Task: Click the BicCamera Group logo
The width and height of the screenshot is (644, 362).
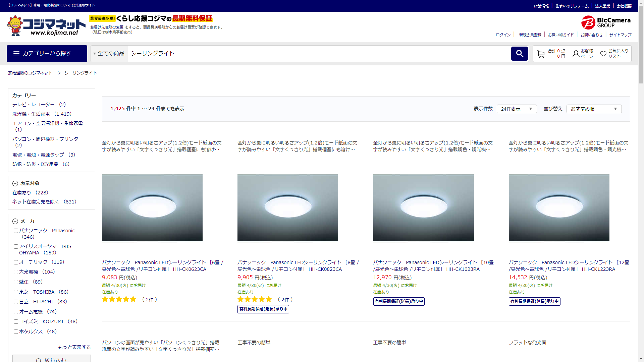Action: tap(606, 22)
